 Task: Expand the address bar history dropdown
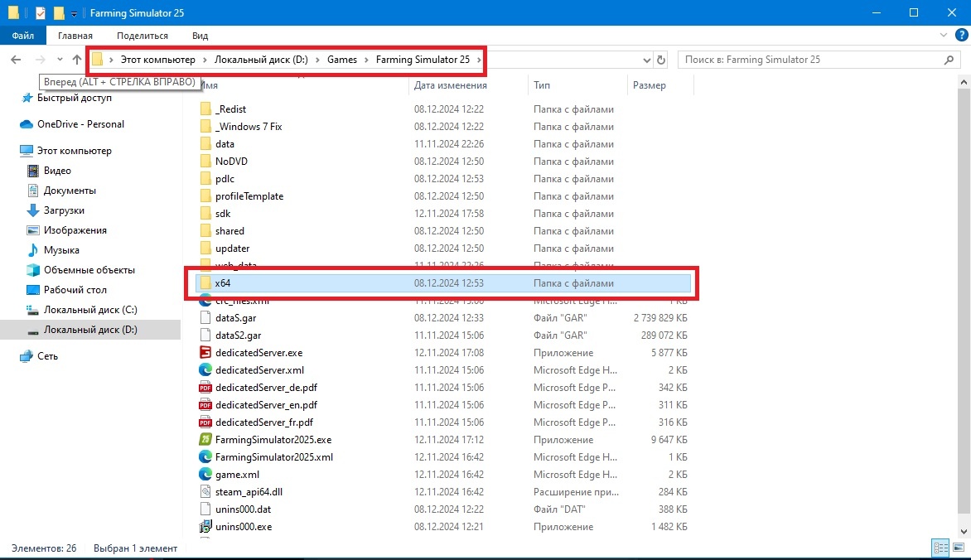point(646,60)
